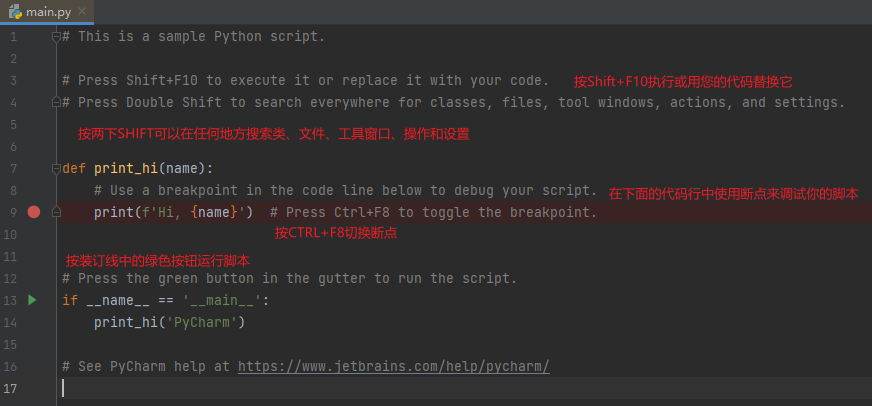This screenshot has height=406, width=872.
Task: Click the 'PyCharm' string argument on line 14
Action: point(202,323)
